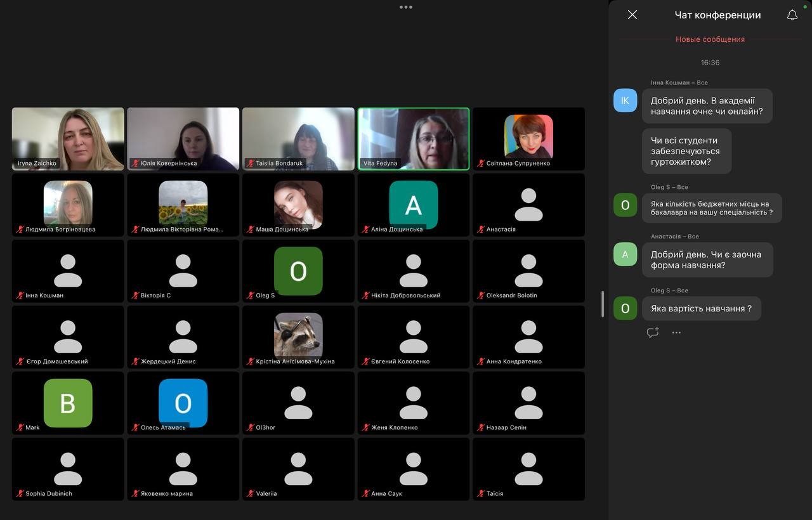Viewport: 812px width, 520px height.
Task: Click the chat notification bell icon
Action: pyautogui.click(x=792, y=15)
